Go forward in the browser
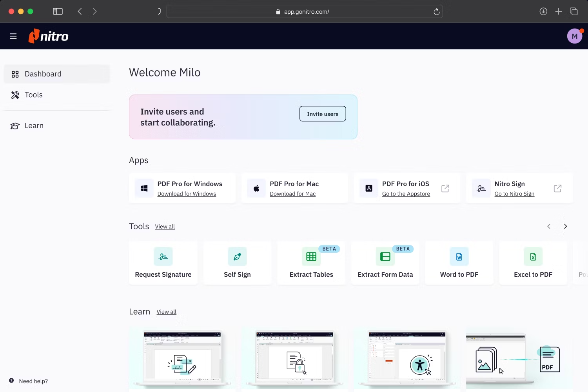588x392 pixels. click(x=94, y=11)
